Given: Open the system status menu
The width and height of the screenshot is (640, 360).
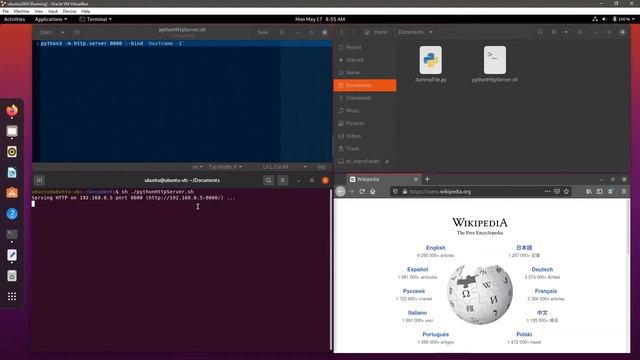Looking at the screenshot, I should (x=614, y=19).
